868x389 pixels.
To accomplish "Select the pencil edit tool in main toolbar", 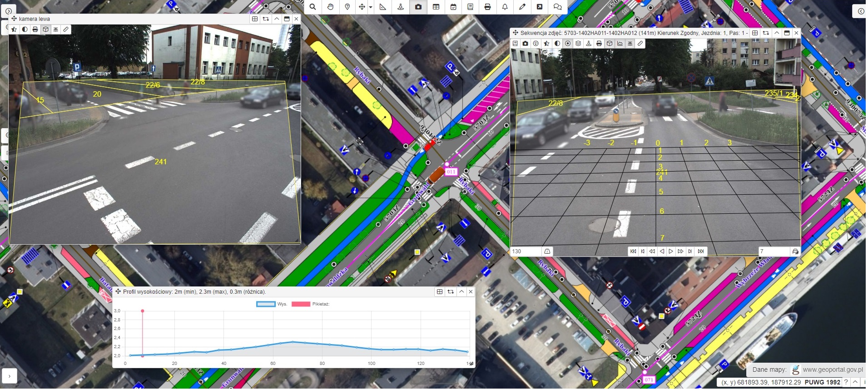I will 522,7.
